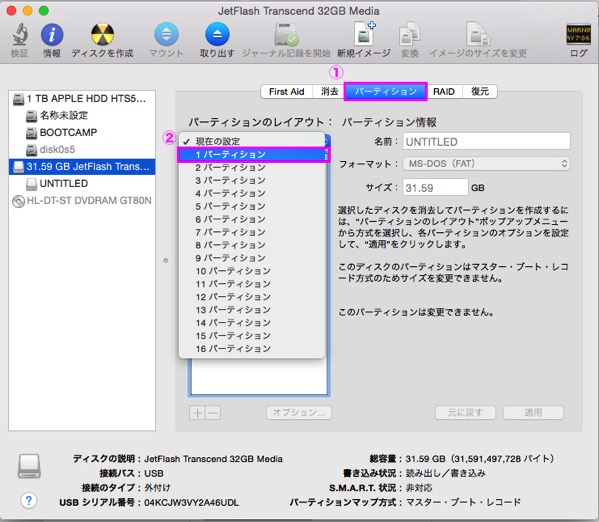Select the BOOTCAMP volume
This screenshot has height=522, width=599.
82,133
